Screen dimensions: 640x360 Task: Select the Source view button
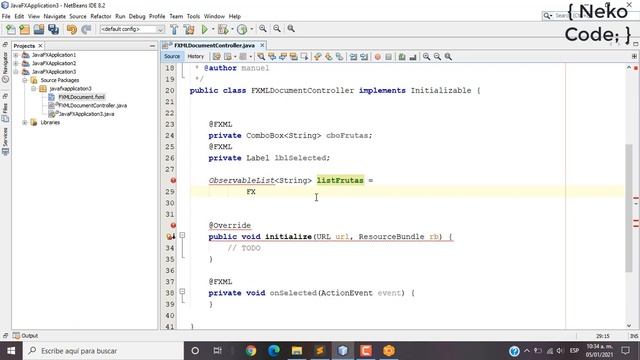[x=172, y=57]
